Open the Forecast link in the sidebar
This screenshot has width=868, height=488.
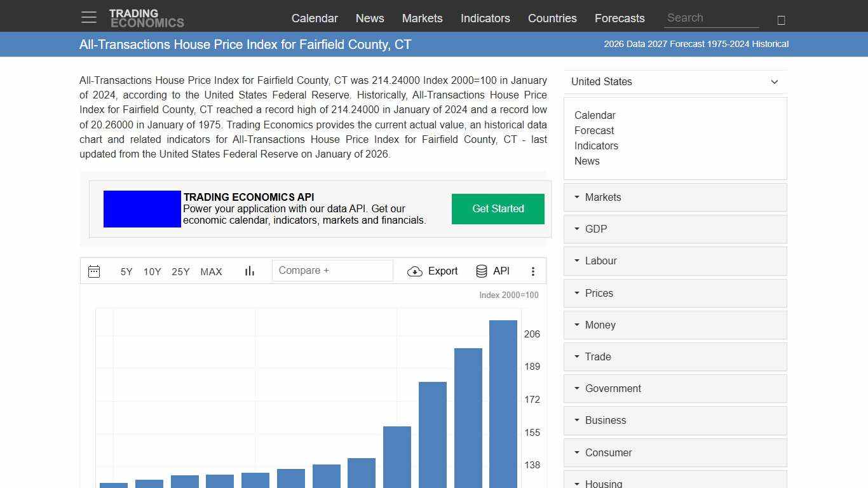[x=593, y=130]
